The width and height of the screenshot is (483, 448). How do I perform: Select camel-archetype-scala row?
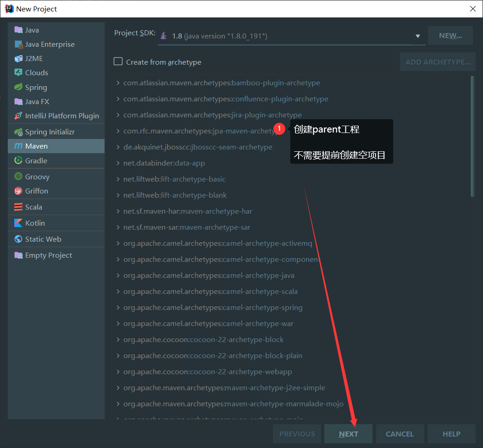point(291,291)
